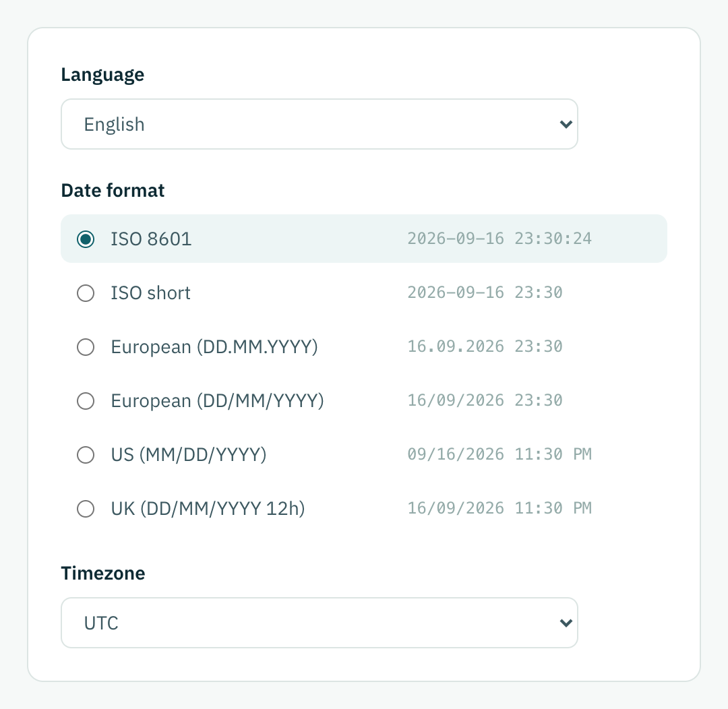Image resolution: width=728 pixels, height=709 pixels.
Task: Select the ISO short radio button
Action: 86,293
